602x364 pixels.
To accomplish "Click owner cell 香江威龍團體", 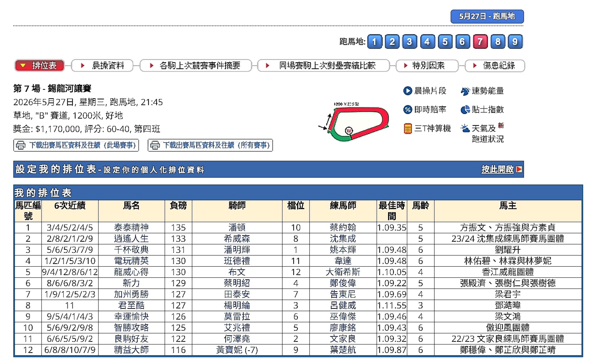I will (508, 272).
